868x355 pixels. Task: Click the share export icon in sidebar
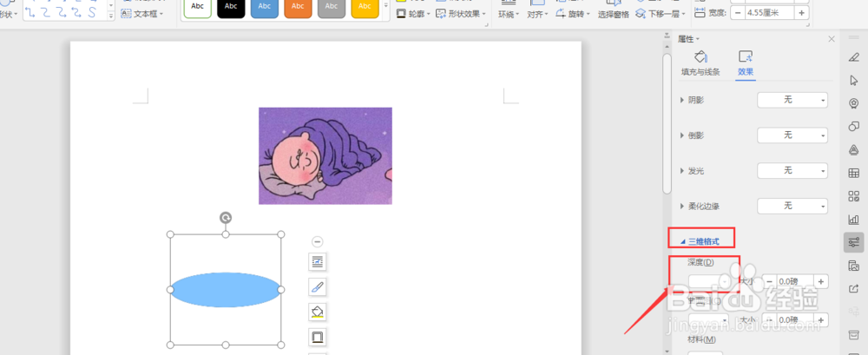pyautogui.click(x=853, y=288)
